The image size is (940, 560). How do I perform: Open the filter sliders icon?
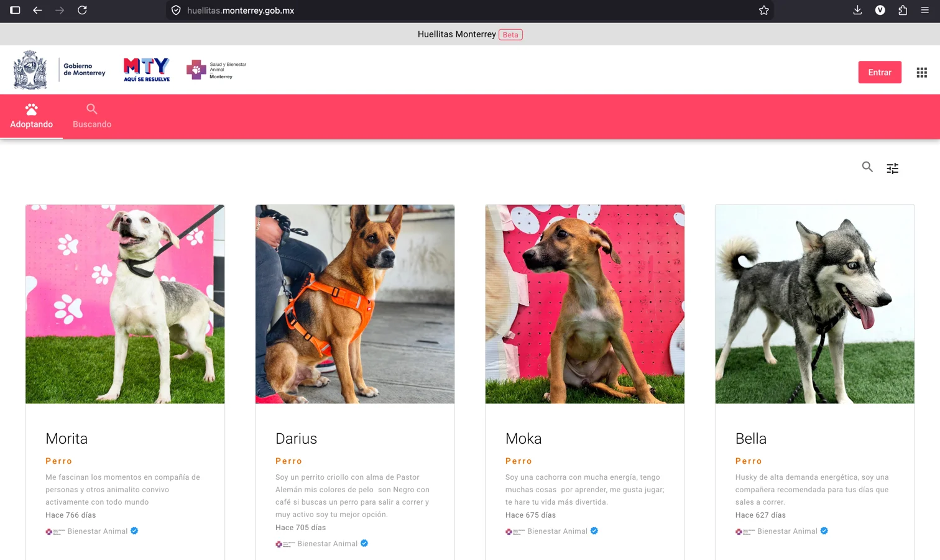click(893, 168)
